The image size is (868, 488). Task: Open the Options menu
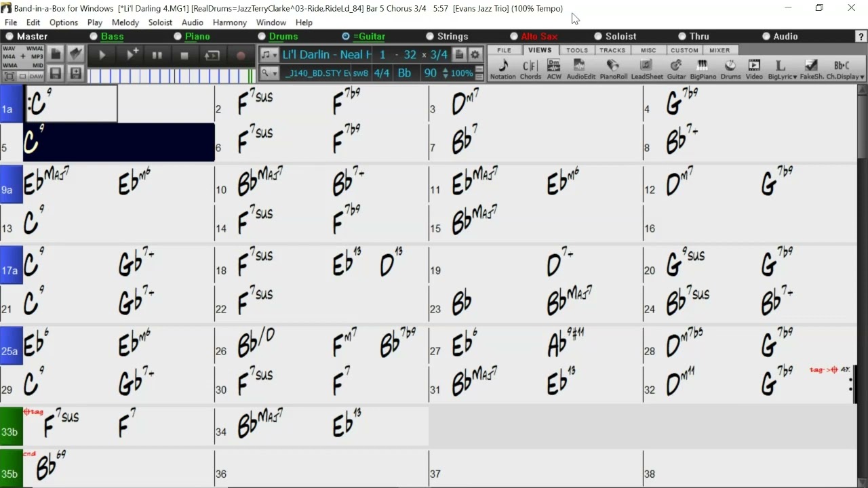(64, 22)
